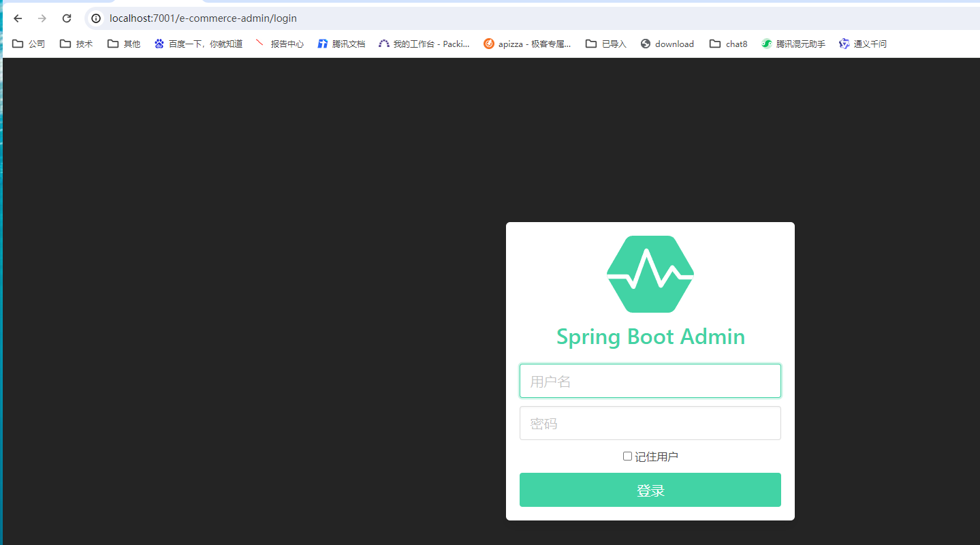Click the page refresh button
Image resolution: width=980 pixels, height=545 pixels.
click(66, 18)
